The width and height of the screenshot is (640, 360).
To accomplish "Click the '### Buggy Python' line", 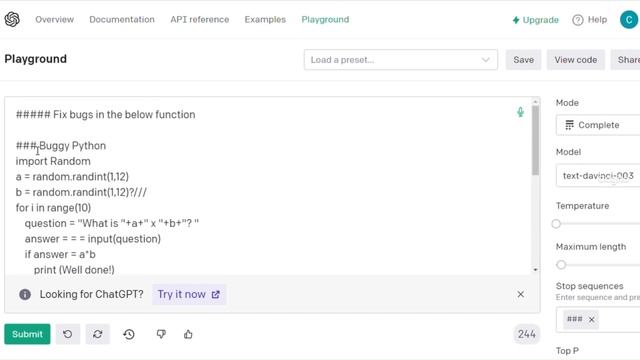I will pyautogui.click(x=61, y=146).
